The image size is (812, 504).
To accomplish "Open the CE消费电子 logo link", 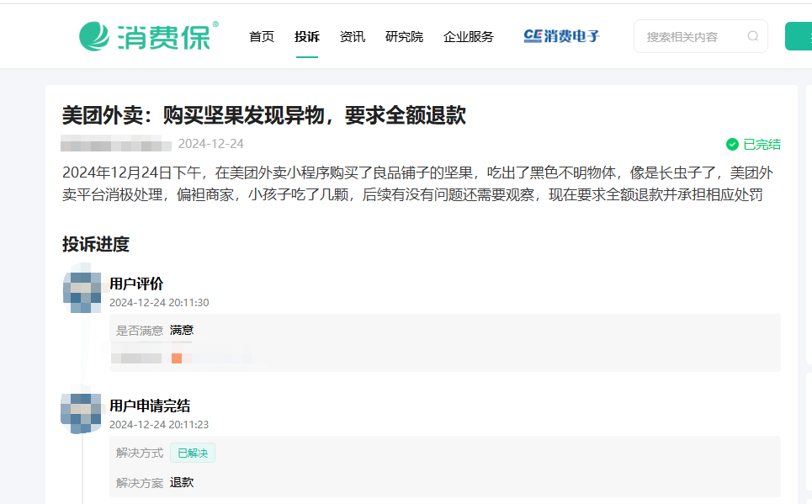I will [561, 36].
